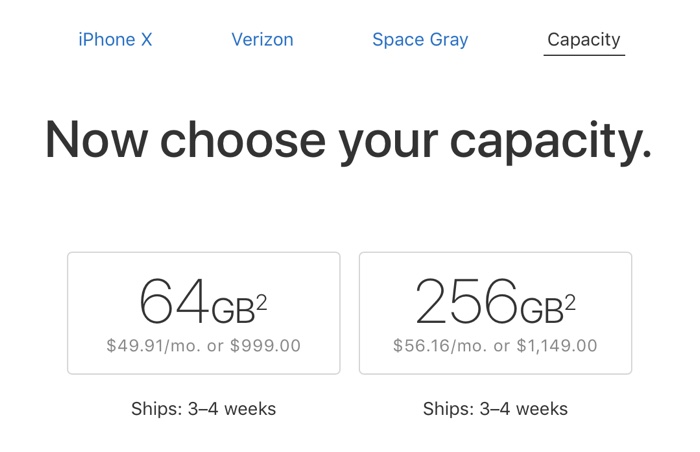Return to the Verizon carrier step
The width and height of the screenshot is (700, 452).
(262, 40)
